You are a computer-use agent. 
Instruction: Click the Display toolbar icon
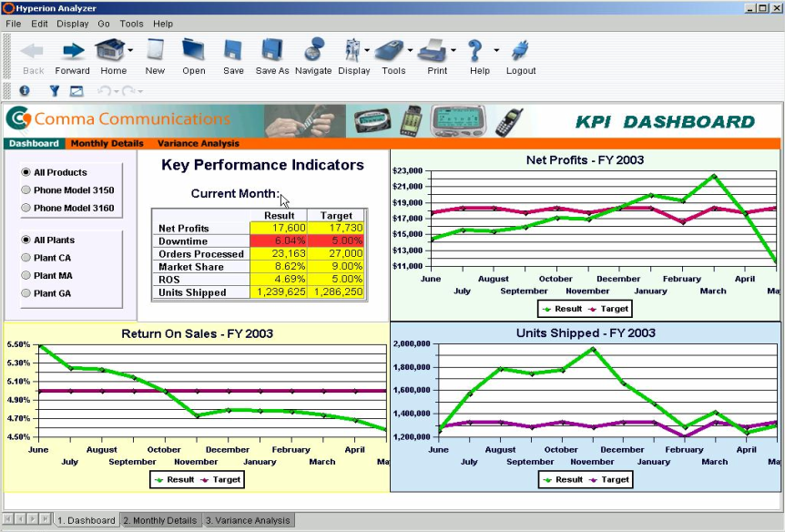coord(352,49)
